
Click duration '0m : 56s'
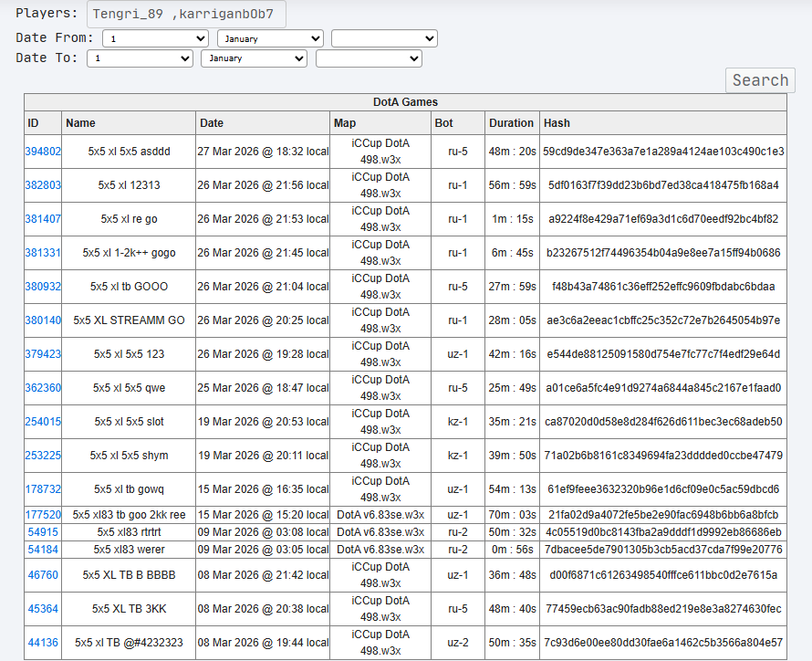pyautogui.click(x=512, y=549)
